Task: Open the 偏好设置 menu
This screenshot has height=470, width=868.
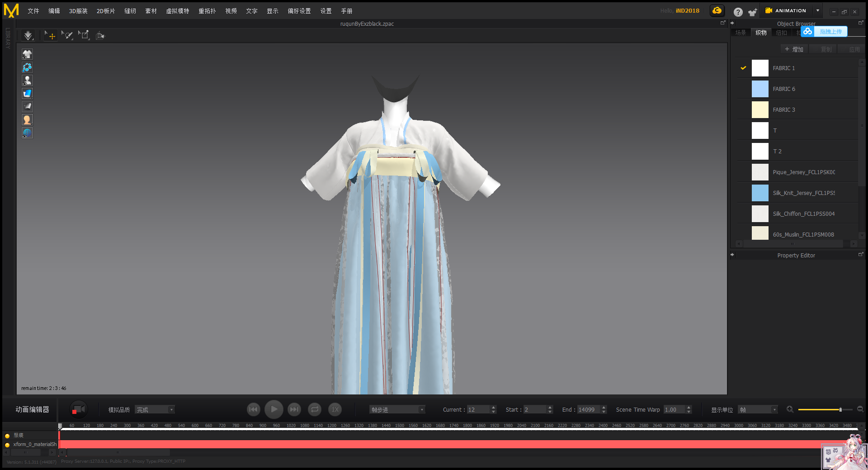Action: 299,11
